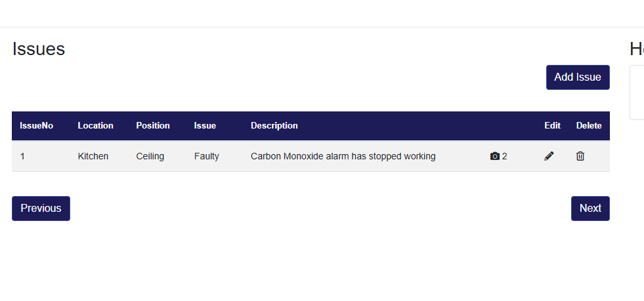644x301 pixels.
Task: Click the pencil edit icon for issue 1
Action: (x=549, y=156)
